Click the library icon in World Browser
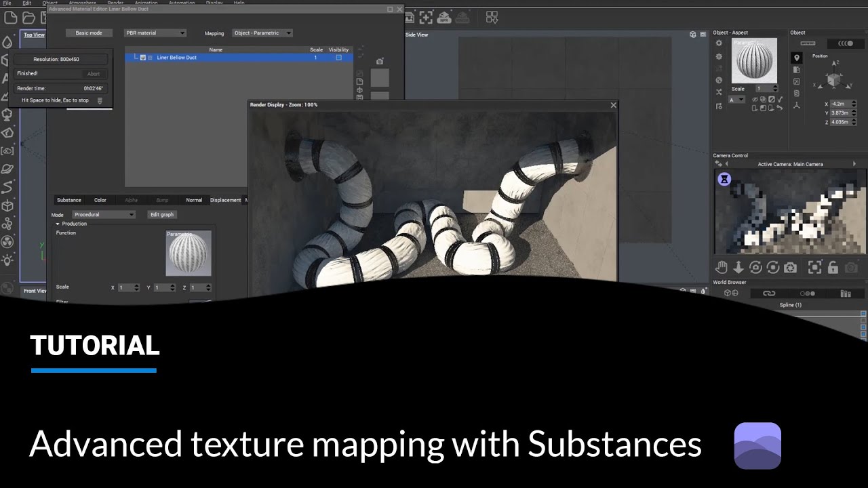 pyautogui.click(x=846, y=293)
